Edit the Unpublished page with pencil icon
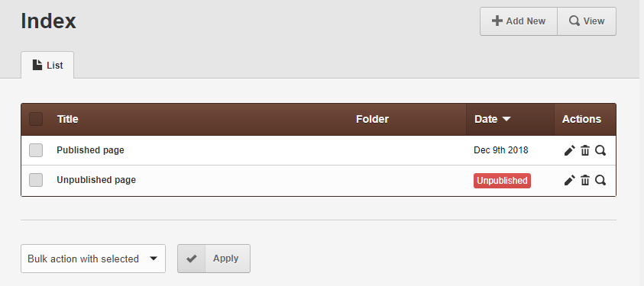This screenshot has width=644, height=286. coord(570,180)
